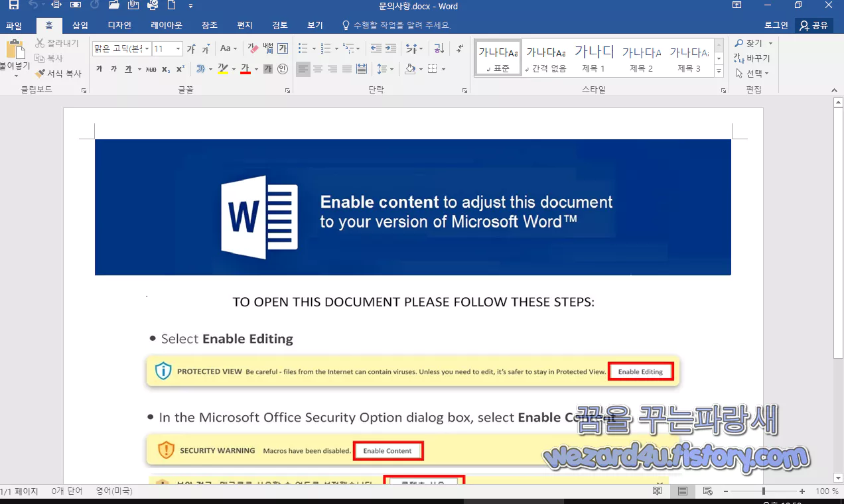
Task: Switch to the Insert (삽입) tab
Action: [80, 26]
